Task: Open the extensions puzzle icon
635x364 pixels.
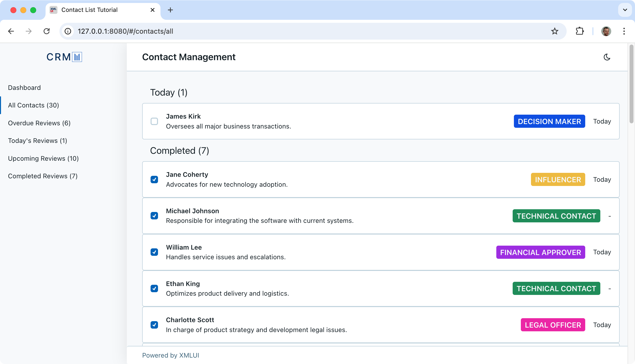Action: (x=580, y=31)
